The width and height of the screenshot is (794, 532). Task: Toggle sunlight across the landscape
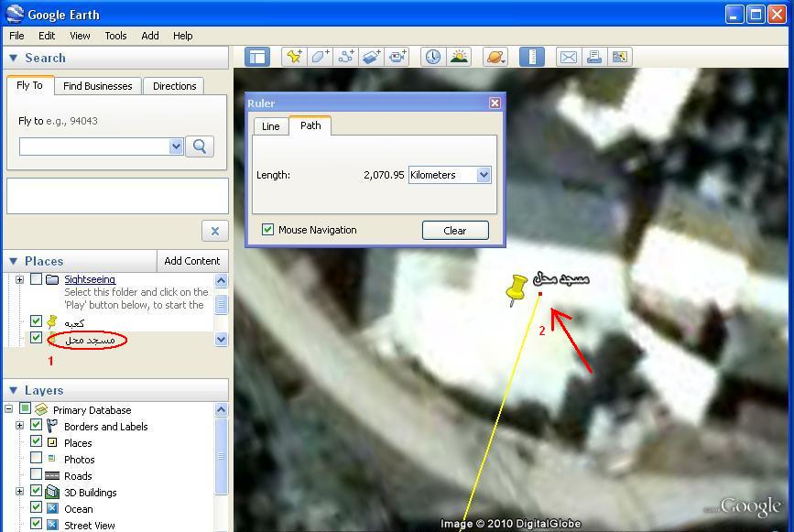[x=459, y=57]
